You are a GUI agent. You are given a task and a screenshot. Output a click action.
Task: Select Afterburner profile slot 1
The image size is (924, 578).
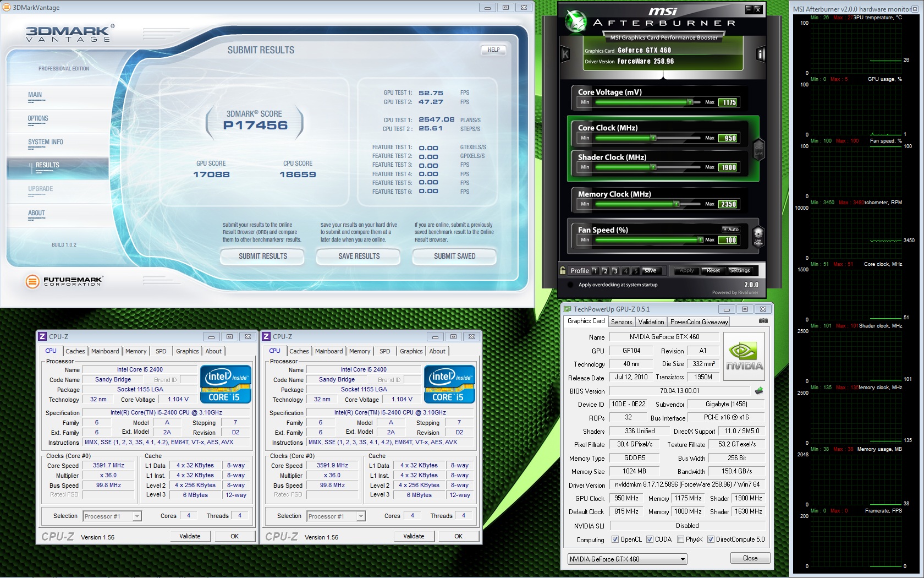point(595,271)
